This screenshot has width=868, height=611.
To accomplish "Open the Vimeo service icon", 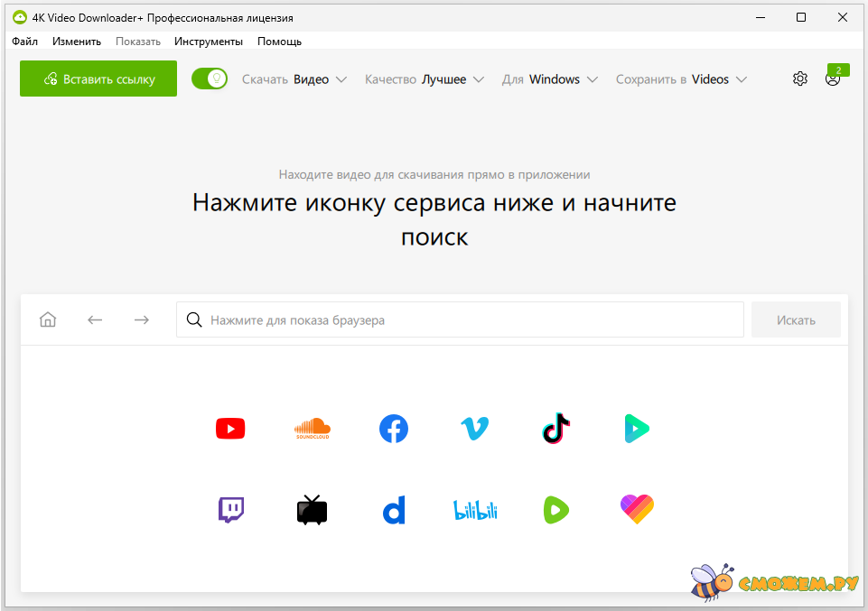I will point(475,429).
